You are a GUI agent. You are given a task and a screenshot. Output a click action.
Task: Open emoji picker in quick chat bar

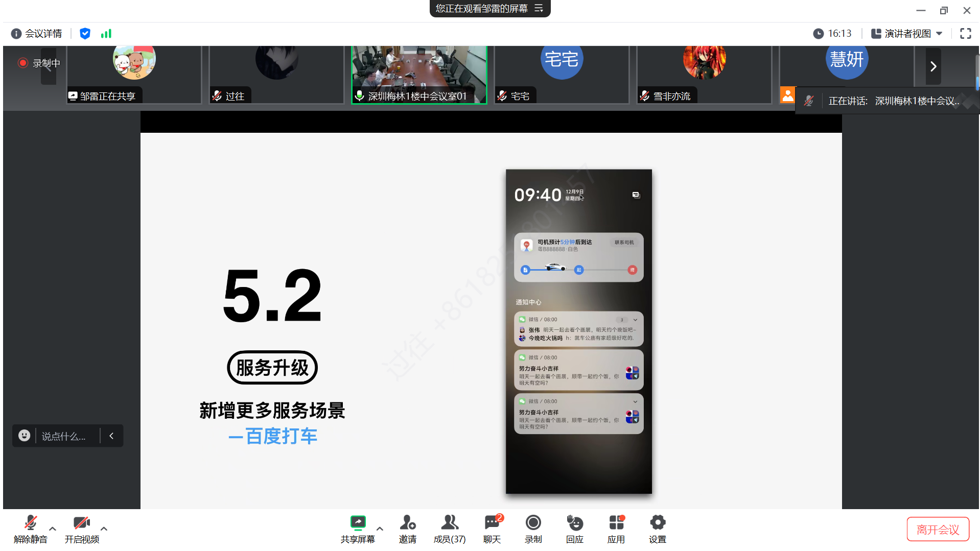24,436
